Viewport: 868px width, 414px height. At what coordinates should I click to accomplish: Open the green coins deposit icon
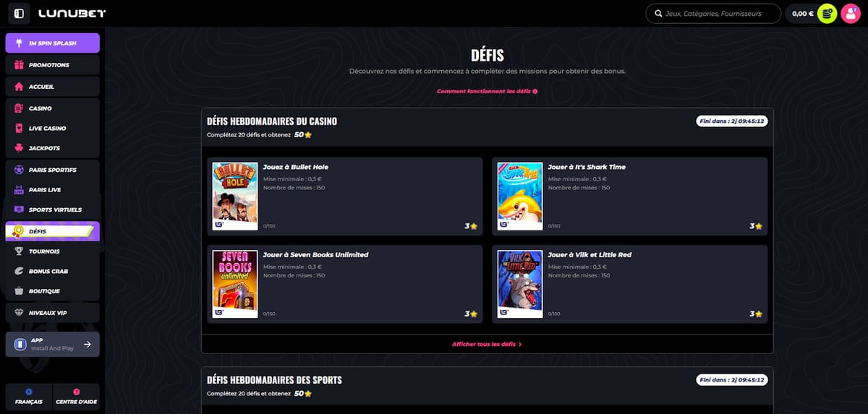click(x=827, y=14)
